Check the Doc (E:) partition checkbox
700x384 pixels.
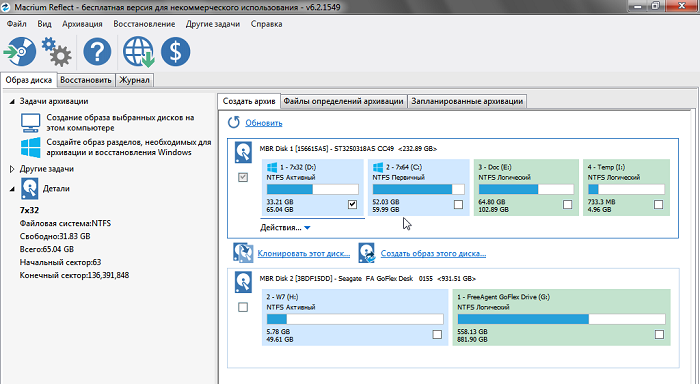[x=567, y=205]
